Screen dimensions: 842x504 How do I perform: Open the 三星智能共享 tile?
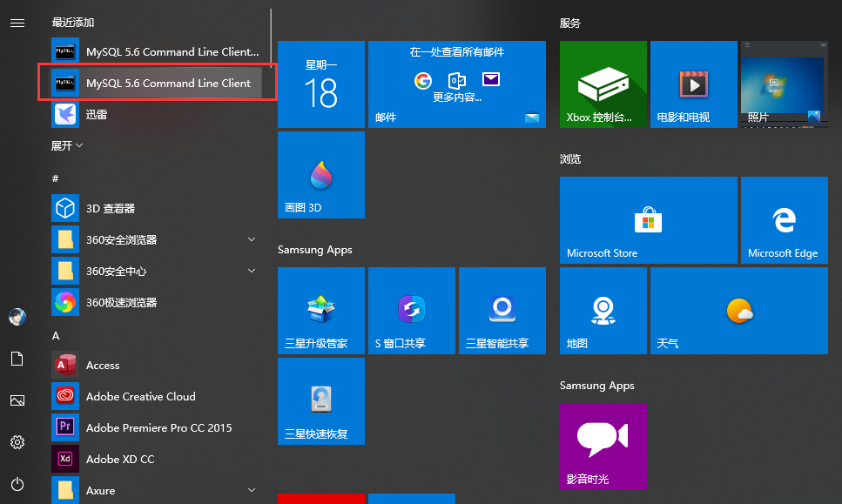click(x=502, y=311)
